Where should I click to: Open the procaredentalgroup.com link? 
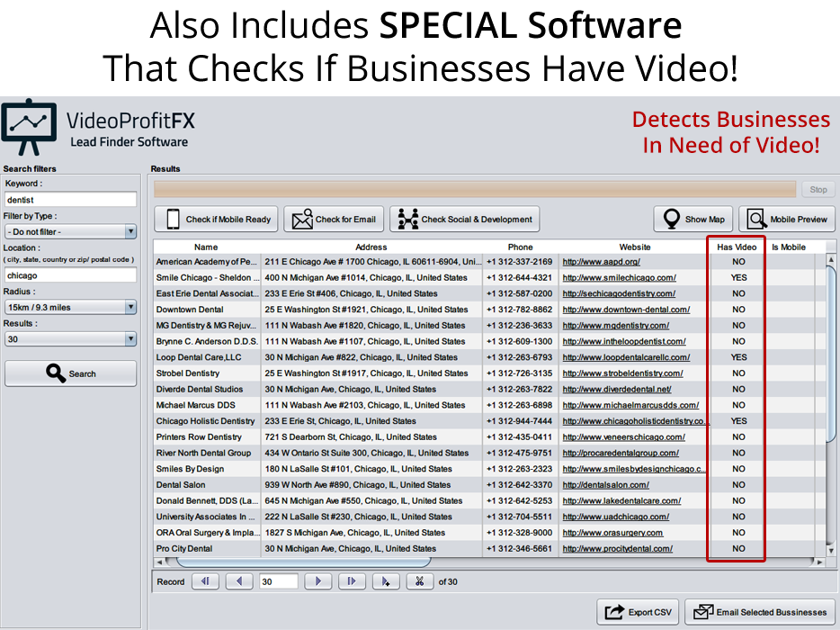pos(621,453)
